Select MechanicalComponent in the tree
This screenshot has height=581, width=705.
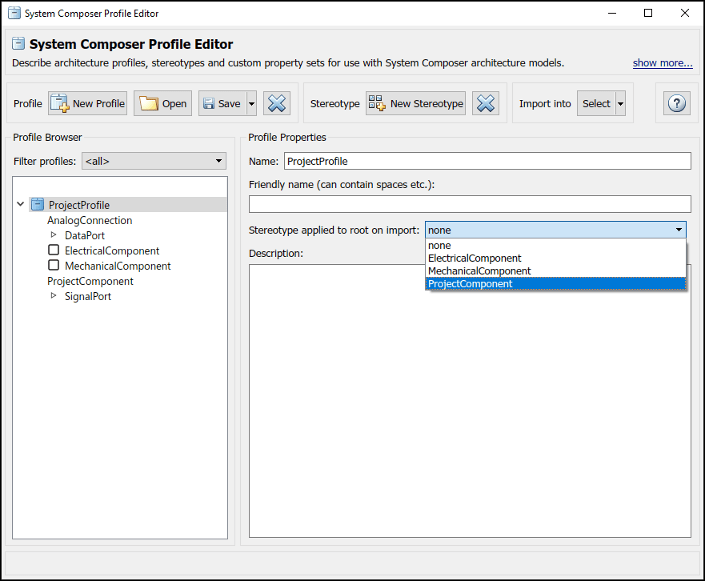[x=118, y=266]
